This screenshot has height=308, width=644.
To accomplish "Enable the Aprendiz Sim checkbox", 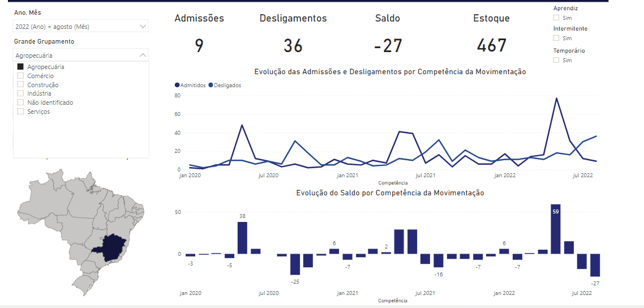I will point(556,18).
